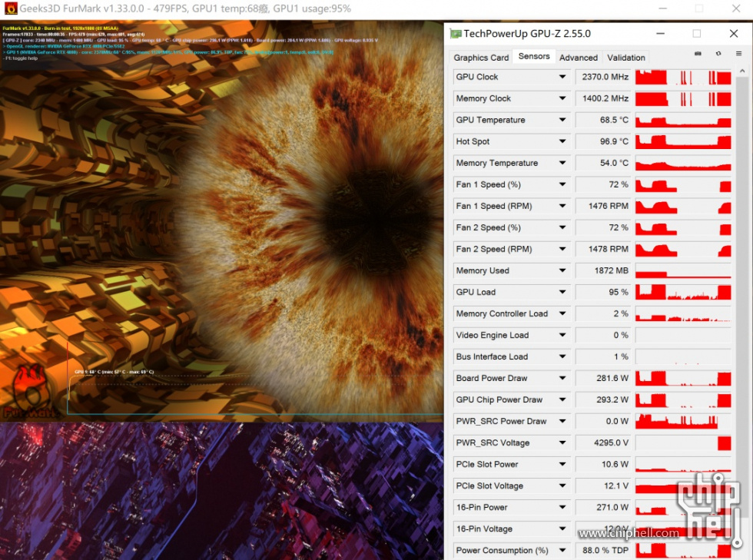Go to the Validation tab
Screen dimensions: 753x560
(x=625, y=58)
